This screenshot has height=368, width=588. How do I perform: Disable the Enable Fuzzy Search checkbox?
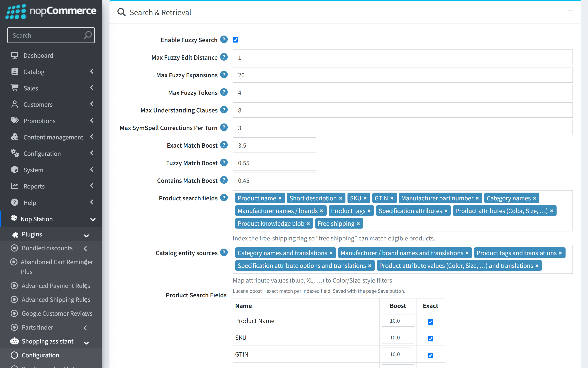click(235, 40)
